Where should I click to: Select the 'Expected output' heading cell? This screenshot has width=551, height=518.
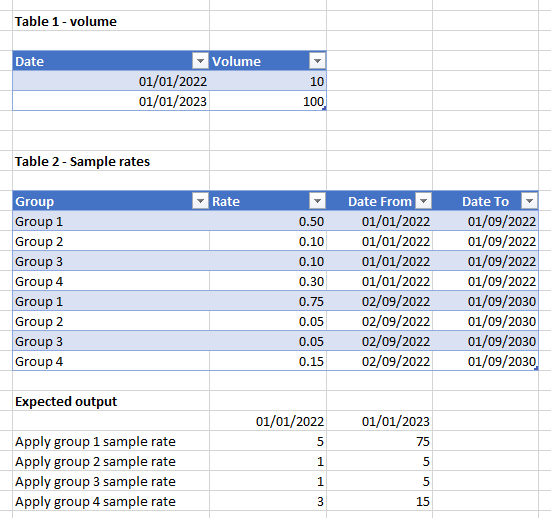(x=111, y=401)
